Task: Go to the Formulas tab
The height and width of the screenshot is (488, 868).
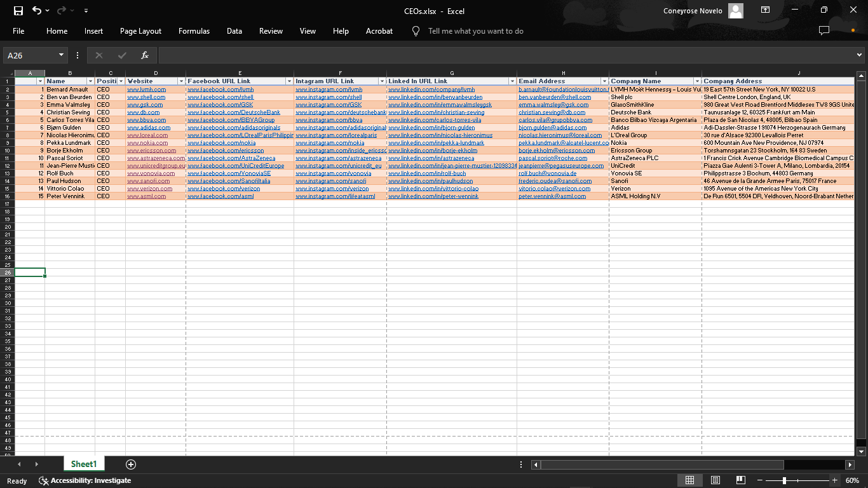Action: pyautogui.click(x=194, y=31)
